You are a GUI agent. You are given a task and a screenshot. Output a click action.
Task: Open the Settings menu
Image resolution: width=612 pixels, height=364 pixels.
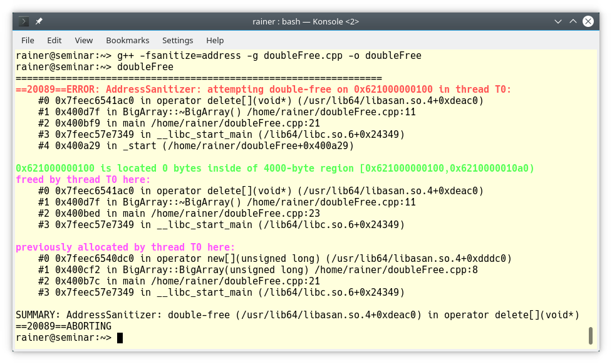pyautogui.click(x=177, y=40)
